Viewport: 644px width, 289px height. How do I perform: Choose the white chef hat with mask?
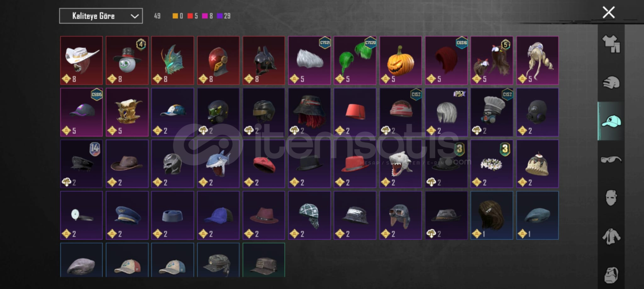coord(492,112)
